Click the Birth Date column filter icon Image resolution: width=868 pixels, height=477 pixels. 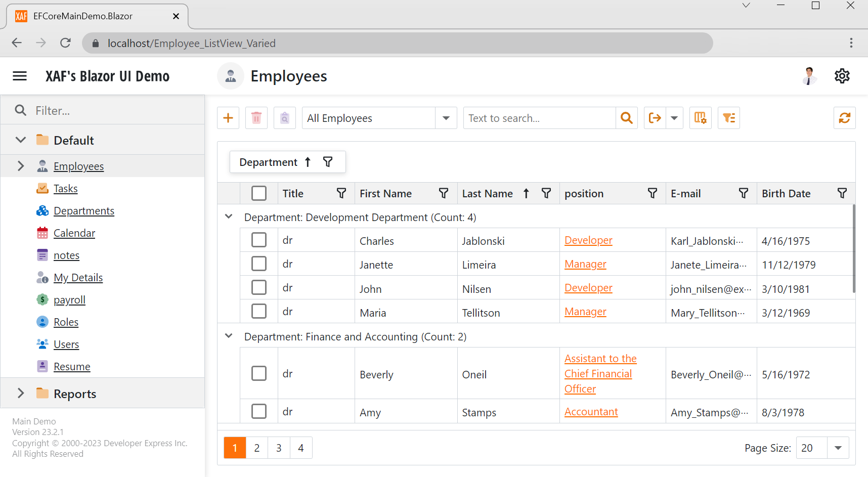[x=842, y=193]
